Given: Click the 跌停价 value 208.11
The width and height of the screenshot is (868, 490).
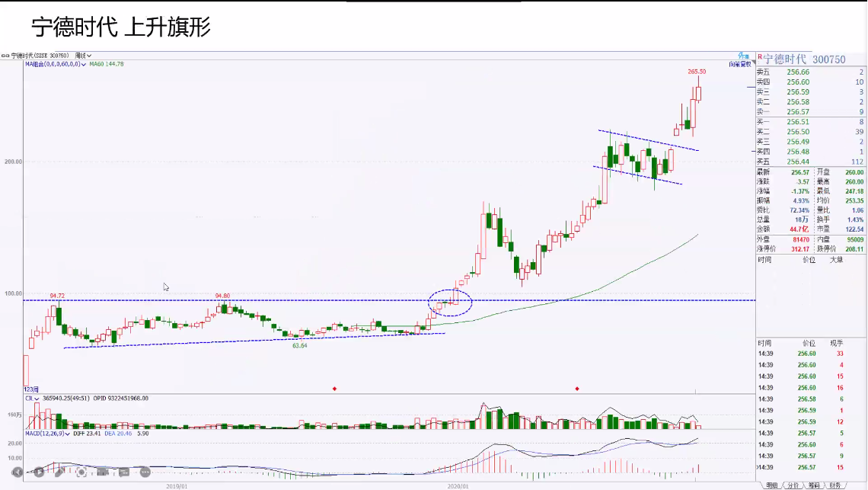Looking at the screenshot, I should click(x=855, y=249).
